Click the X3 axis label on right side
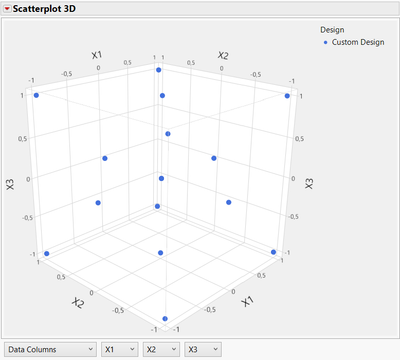The image size is (400, 360). [310, 183]
